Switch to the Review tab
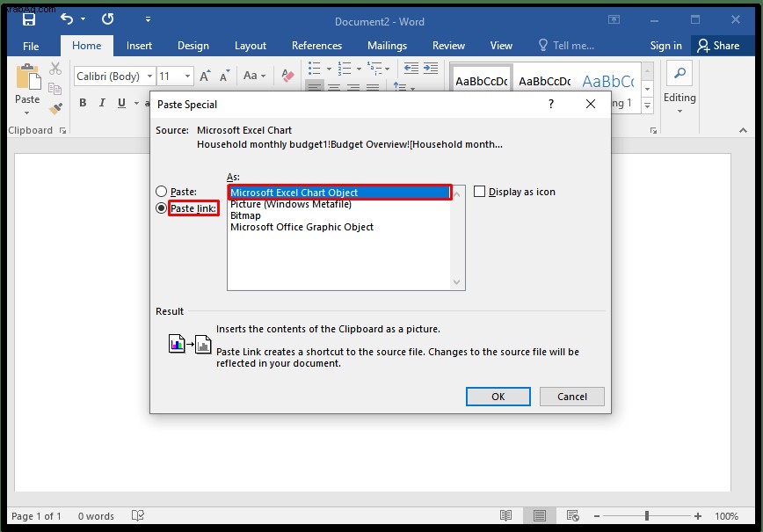The image size is (763, 532). [x=448, y=46]
